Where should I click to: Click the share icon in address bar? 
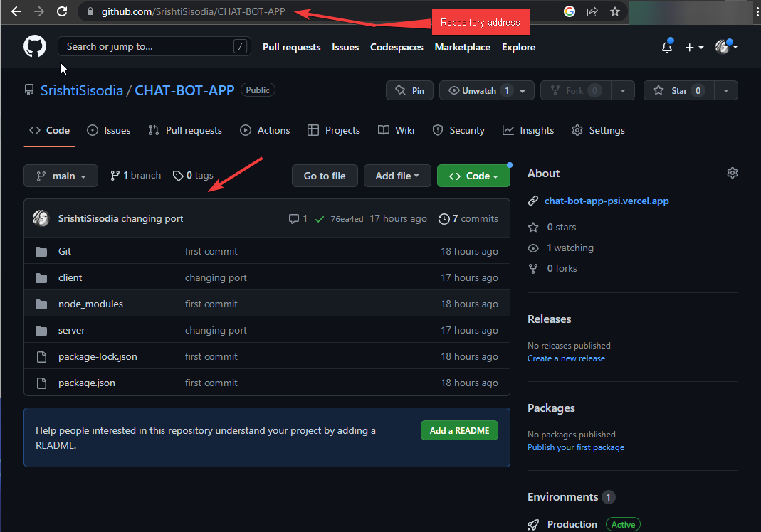592,11
